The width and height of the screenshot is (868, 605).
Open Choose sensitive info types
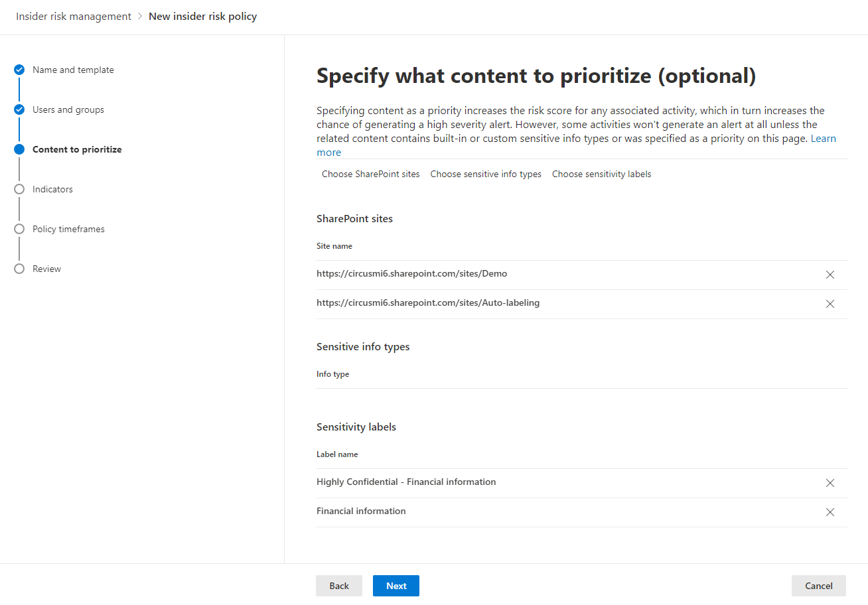coord(485,174)
